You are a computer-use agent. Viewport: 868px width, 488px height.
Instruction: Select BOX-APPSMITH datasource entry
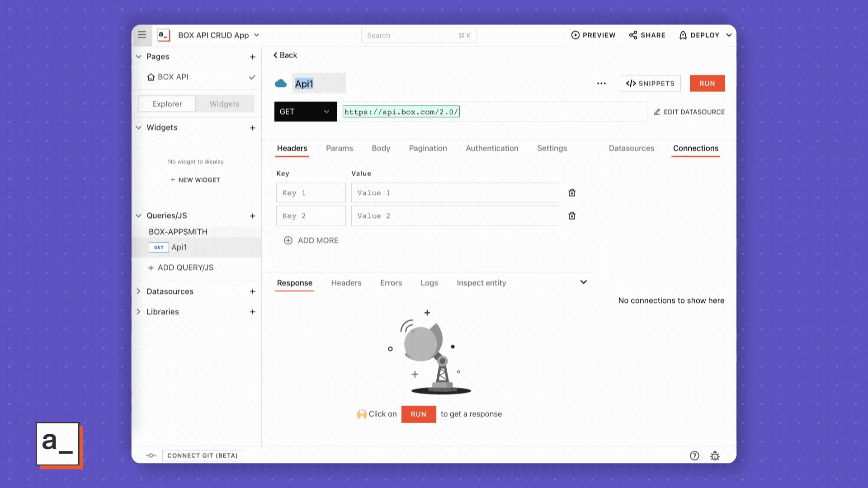coord(178,232)
